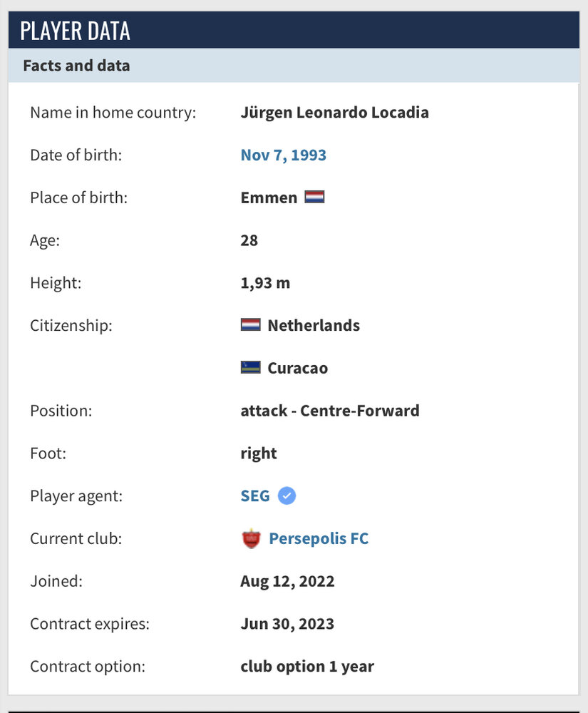The width and height of the screenshot is (588, 713).
Task: Click the Dutch flag beside Emmen
Action: click(314, 198)
